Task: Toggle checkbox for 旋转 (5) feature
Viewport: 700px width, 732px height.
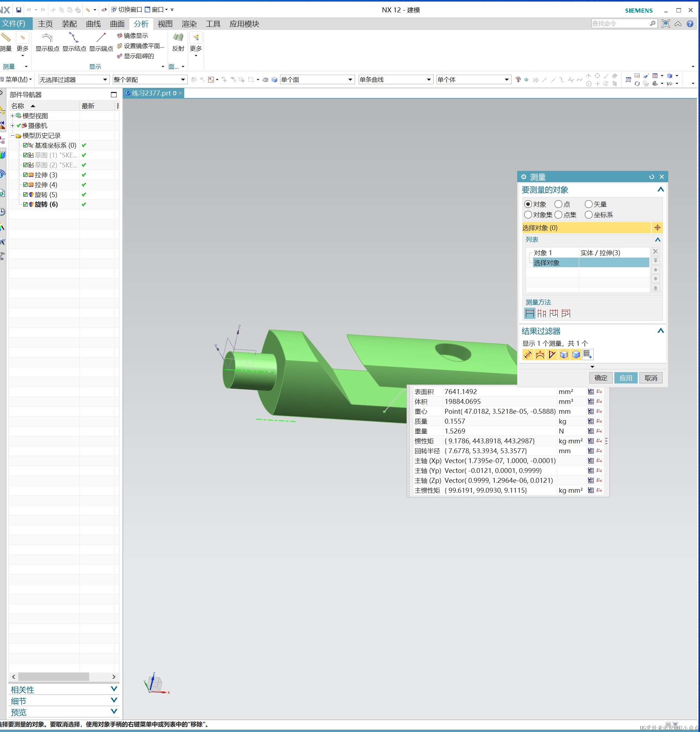Action: pyautogui.click(x=25, y=195)
